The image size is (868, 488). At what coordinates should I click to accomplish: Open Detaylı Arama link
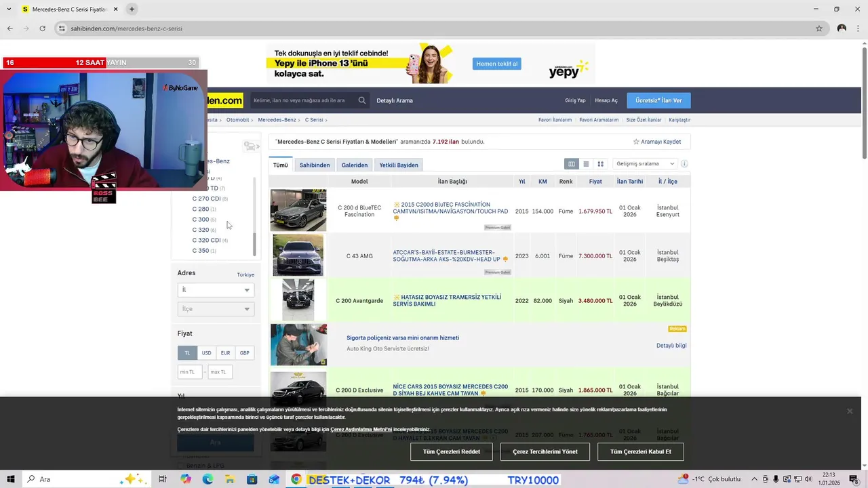(395, 100)
